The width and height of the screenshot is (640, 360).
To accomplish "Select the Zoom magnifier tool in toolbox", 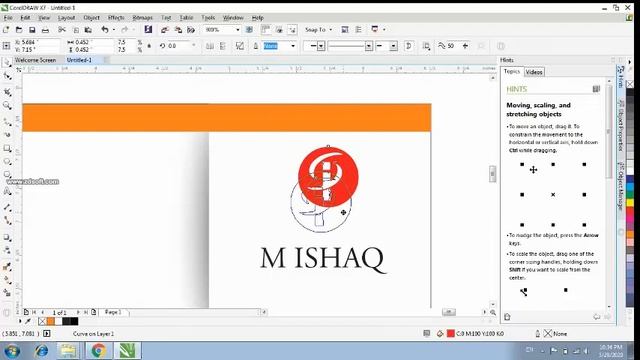I will [7, 106].
